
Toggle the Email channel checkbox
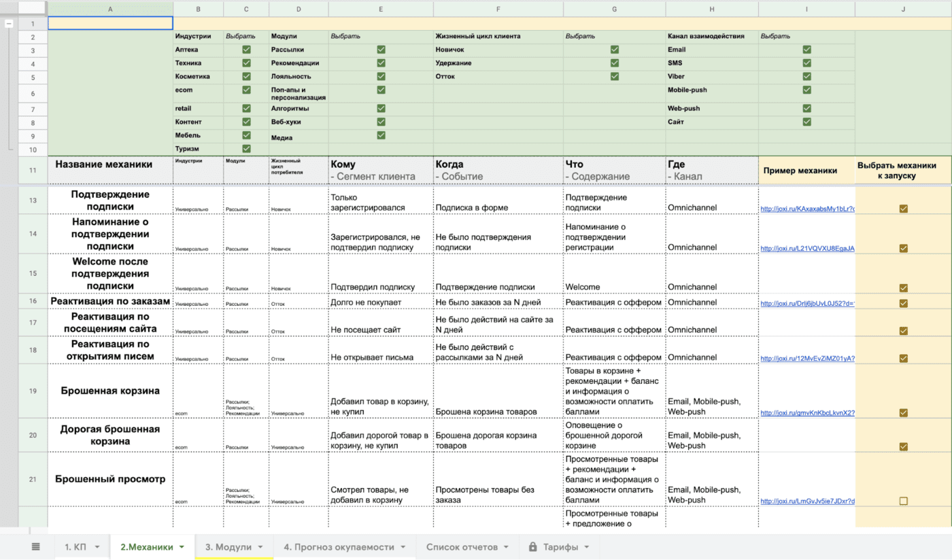point(806,50)
